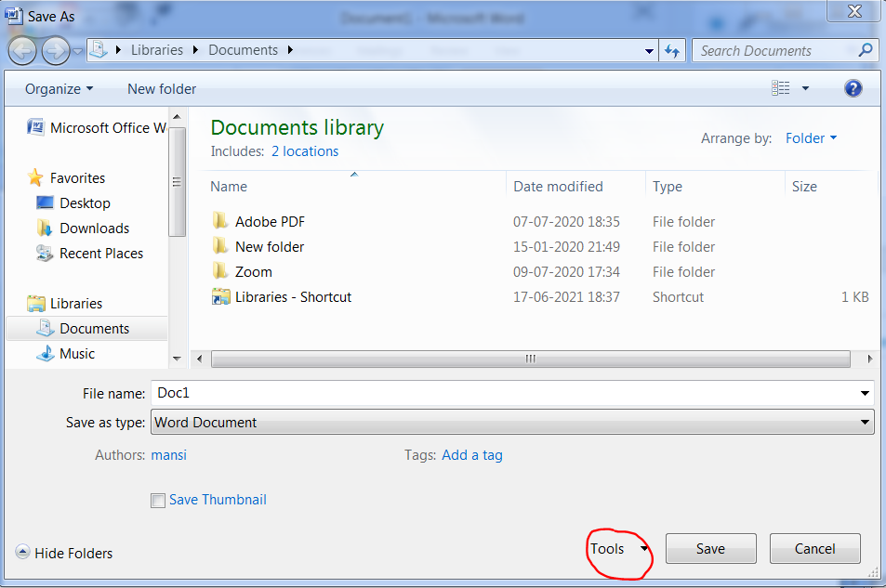
Task: Open the Organize menu
Action: [59, 89]
